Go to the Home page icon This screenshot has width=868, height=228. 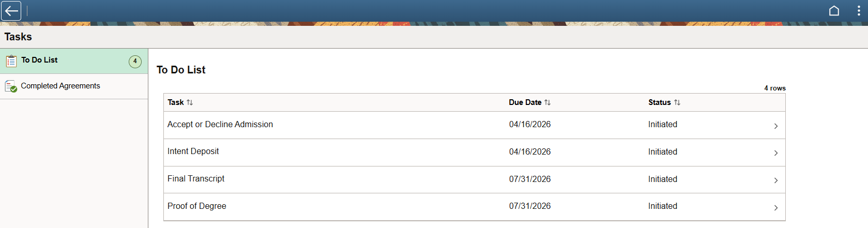pyautogui.click(x=834, y=11)
